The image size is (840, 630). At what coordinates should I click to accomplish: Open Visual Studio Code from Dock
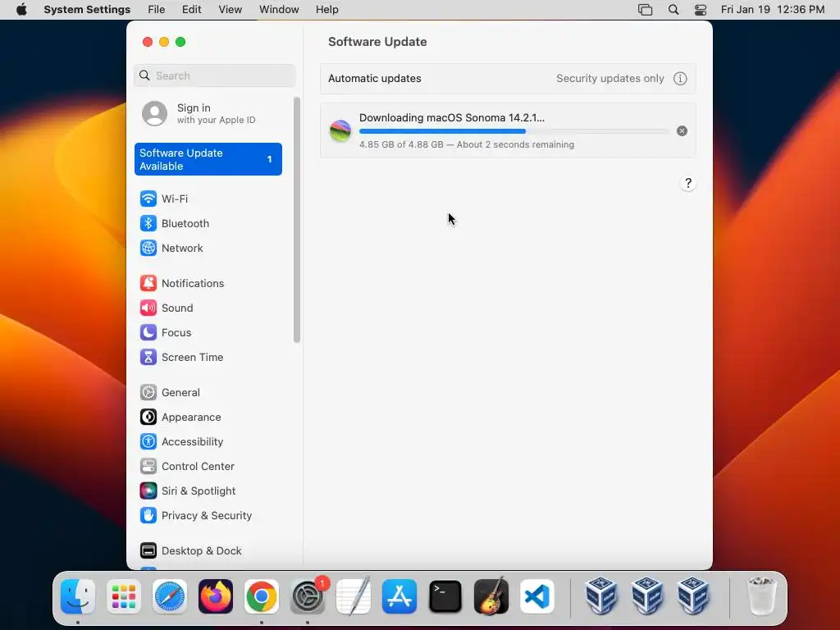[x=537, y=596]
